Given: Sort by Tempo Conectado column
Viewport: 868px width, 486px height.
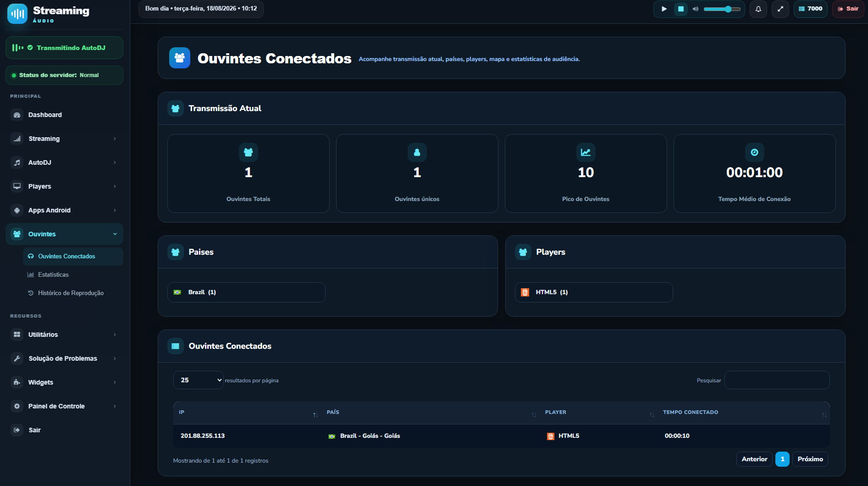Looking at the screenshot, I should pyautogui.click(x=744, y=413).
